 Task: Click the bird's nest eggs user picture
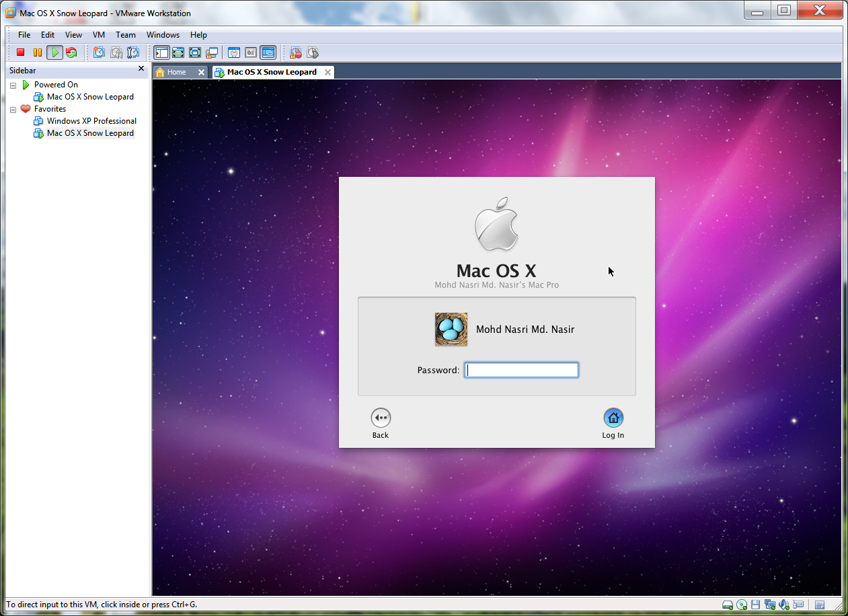(451, 330)
